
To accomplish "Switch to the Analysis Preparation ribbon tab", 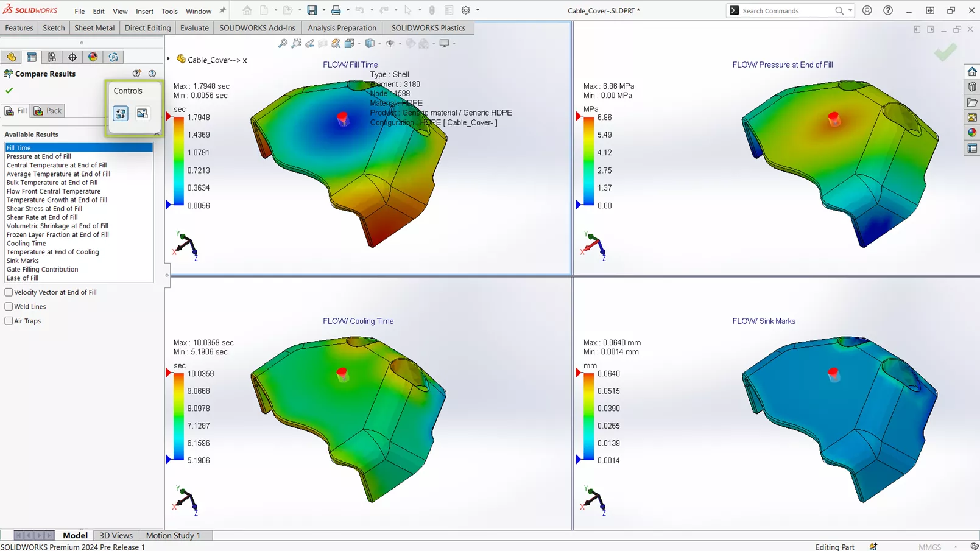I will pos(342,28).
